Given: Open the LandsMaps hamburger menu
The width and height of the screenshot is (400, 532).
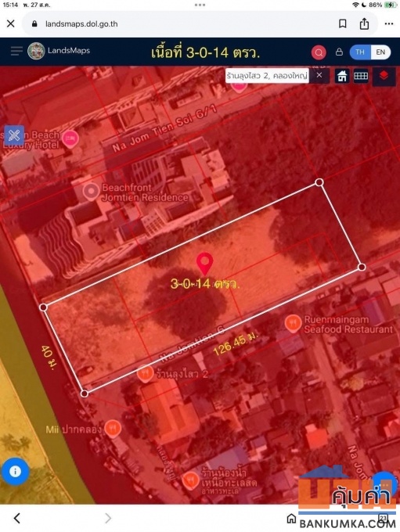Looking at the screenshot, I should coord(16,51).
